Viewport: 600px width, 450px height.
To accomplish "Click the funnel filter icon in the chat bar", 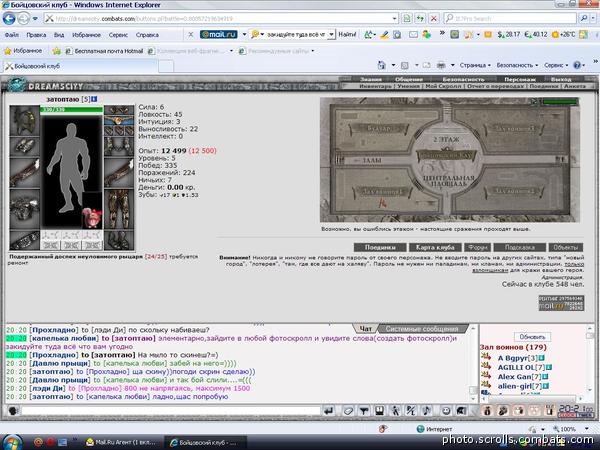I will coord(364,411).
